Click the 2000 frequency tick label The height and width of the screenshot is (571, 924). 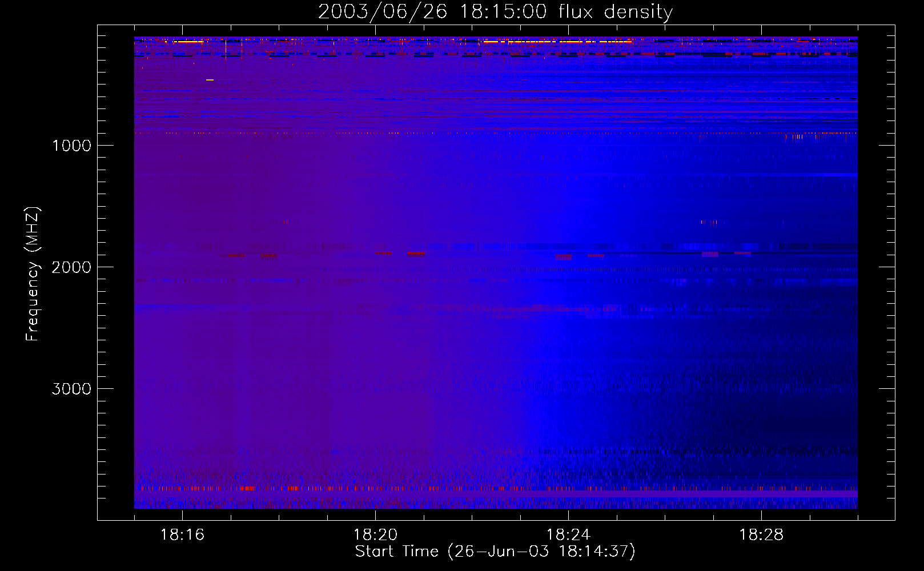pos(72,267)
